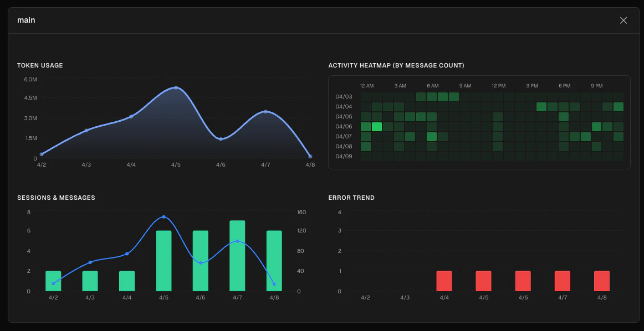The image size is (644, 331).
Task: Click the '12 PM' heatmap hour label
Action: [499, 86]
